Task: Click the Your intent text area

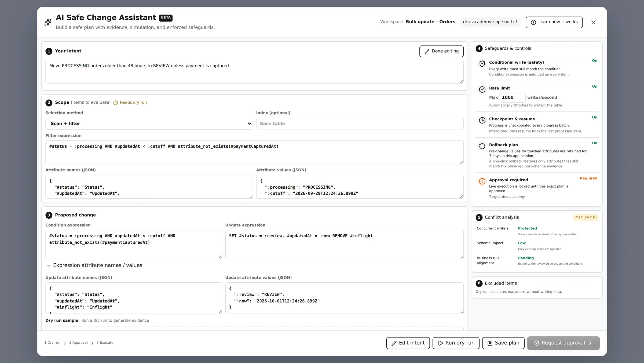Action: coord(254,72)
